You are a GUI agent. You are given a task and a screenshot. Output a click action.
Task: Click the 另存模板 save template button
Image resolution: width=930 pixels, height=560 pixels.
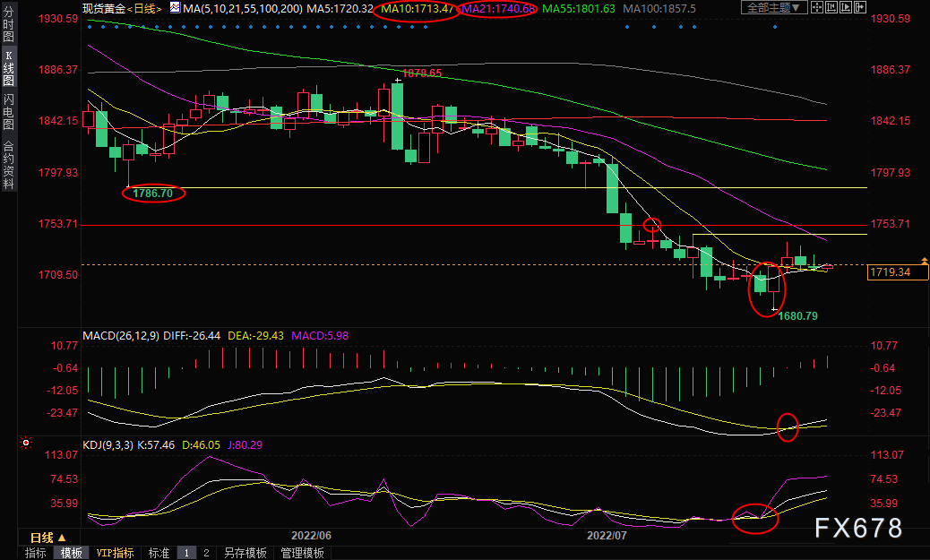click(245, 553)
